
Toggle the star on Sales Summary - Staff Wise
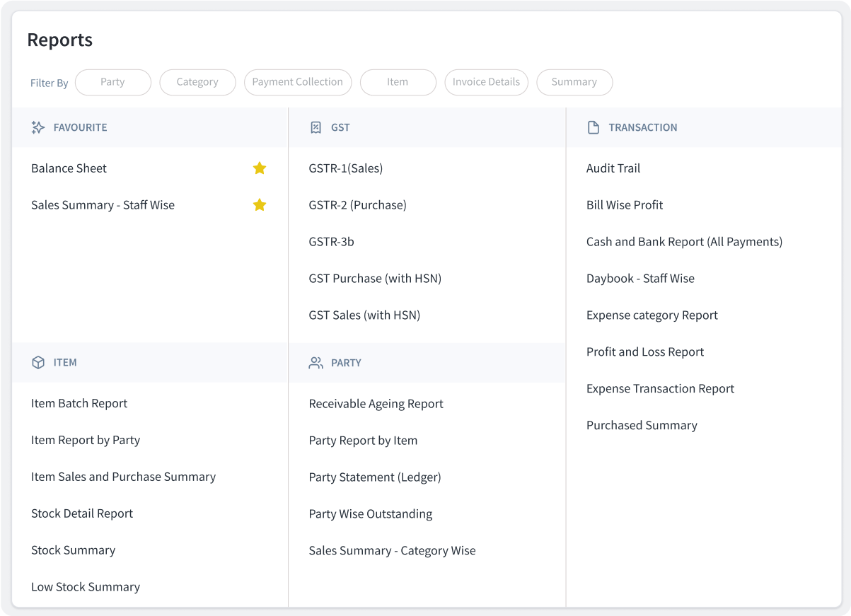coord(259,205)
